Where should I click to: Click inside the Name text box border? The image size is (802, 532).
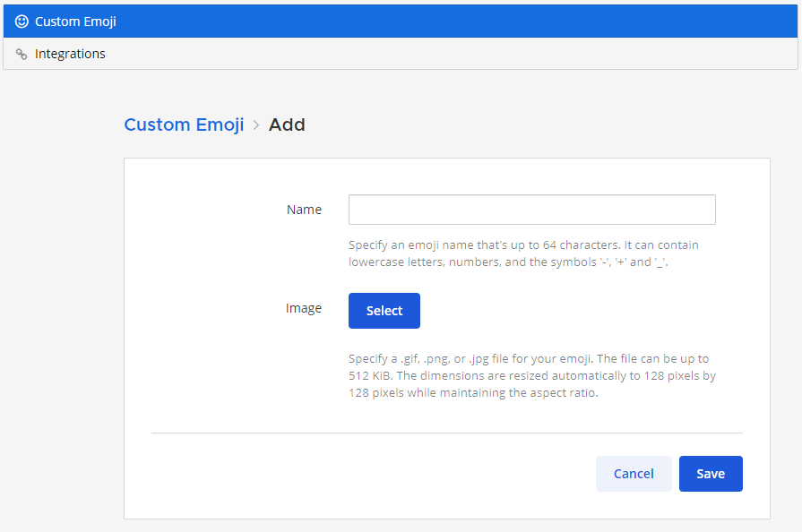pyautogui.click(x=531, y=209)
